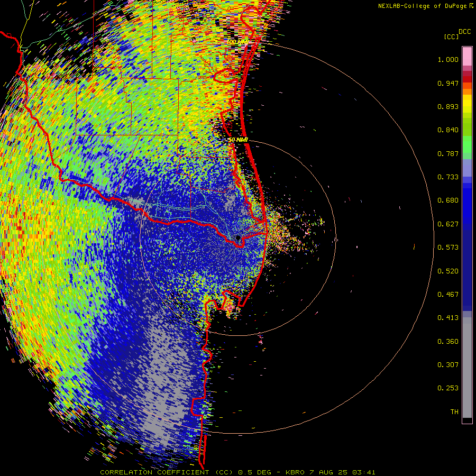Click the 0.733 scale value

tap(448, 177)
